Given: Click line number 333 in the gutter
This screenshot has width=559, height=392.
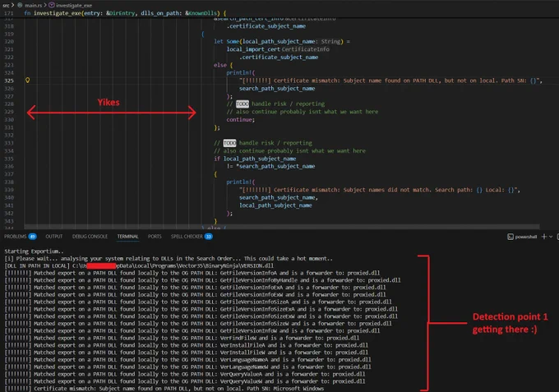Looking at the screenshot, I should coord(9,143).
